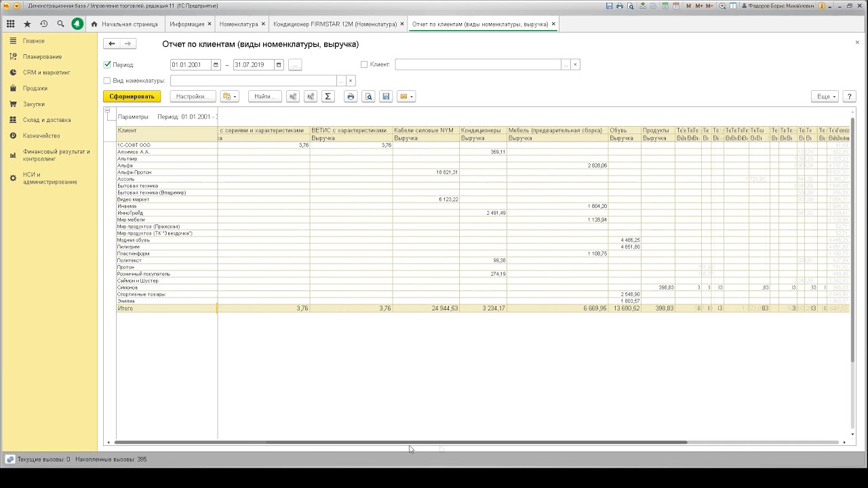Click the Back arrow button
Viewport: 868px width, 488px height.
112,43
